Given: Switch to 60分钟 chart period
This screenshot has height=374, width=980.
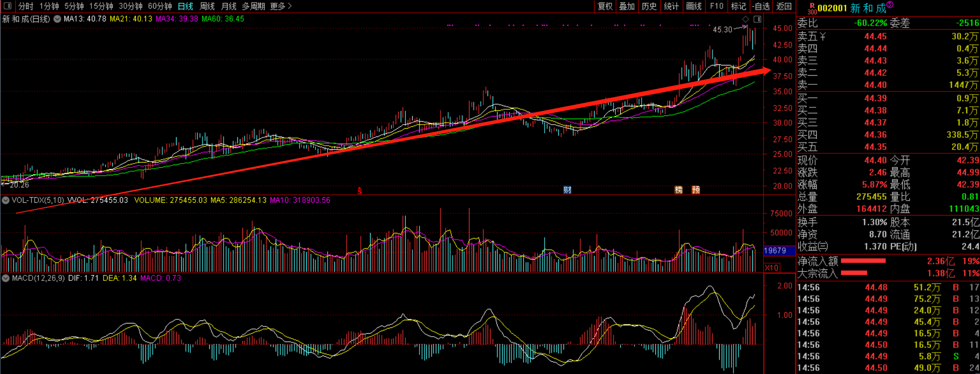Looking at the screenshot, I should pos(160,6).
